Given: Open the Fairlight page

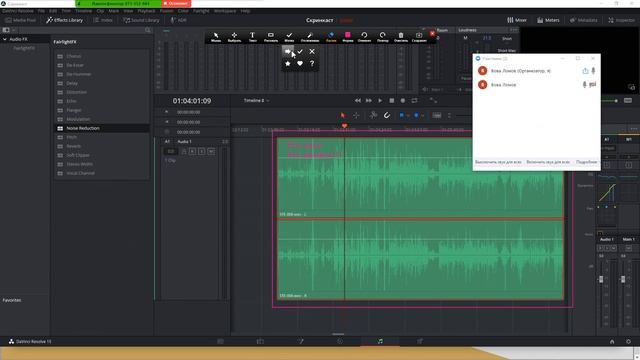Looking at the screenshot, I should click(380, 341).
